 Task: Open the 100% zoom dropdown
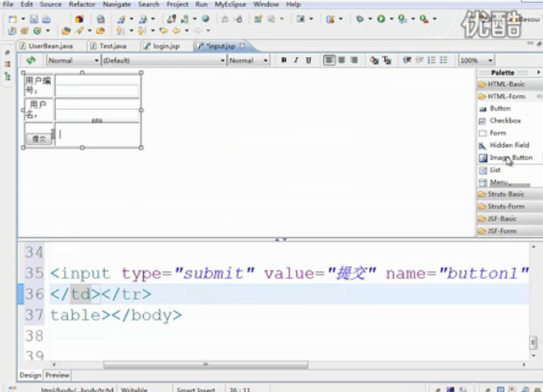[x=476, y=60]
